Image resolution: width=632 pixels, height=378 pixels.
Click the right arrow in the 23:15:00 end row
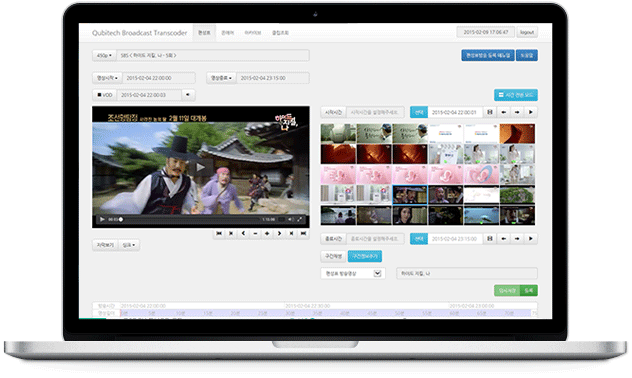[x=517, y=239]
